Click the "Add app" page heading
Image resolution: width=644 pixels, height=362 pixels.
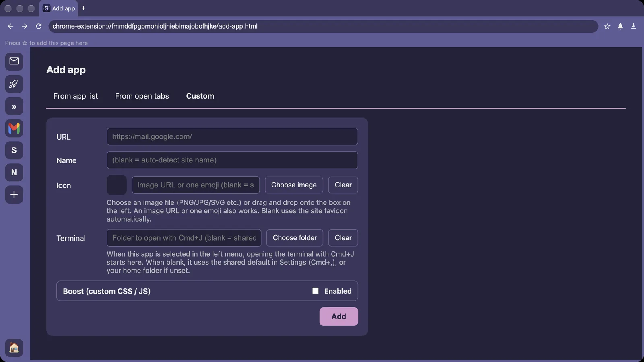[66, 70]
